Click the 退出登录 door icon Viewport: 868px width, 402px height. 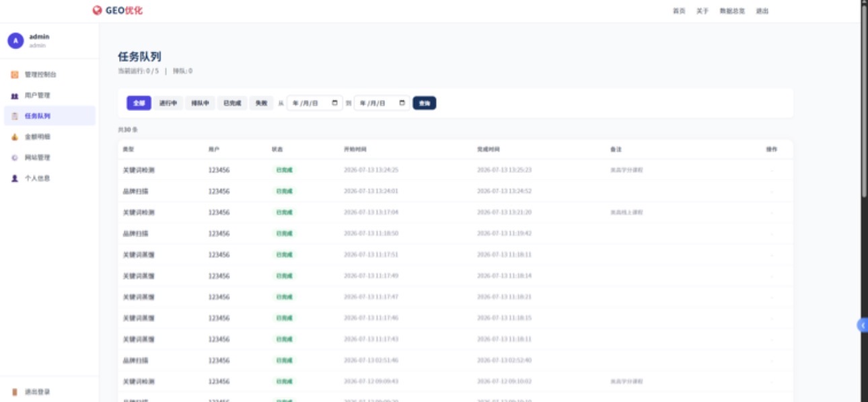coord(15,392)
